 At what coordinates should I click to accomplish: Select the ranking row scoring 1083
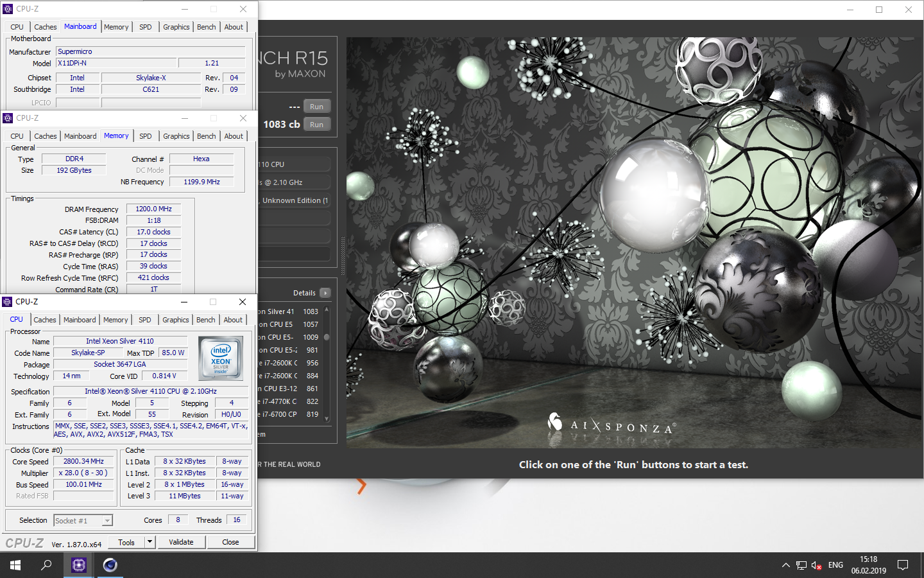pyautogui.click(x=289, y=311)
